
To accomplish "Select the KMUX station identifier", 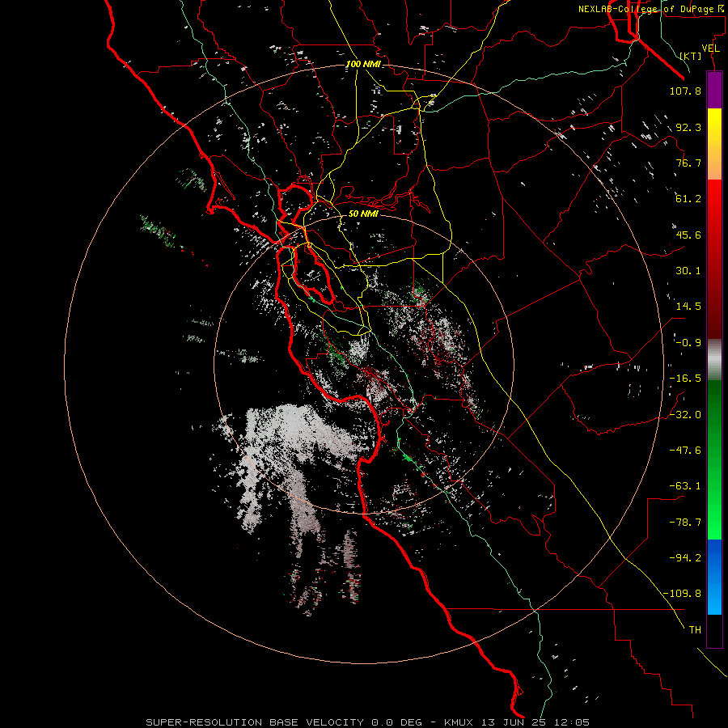I will [x=459, y=722].
